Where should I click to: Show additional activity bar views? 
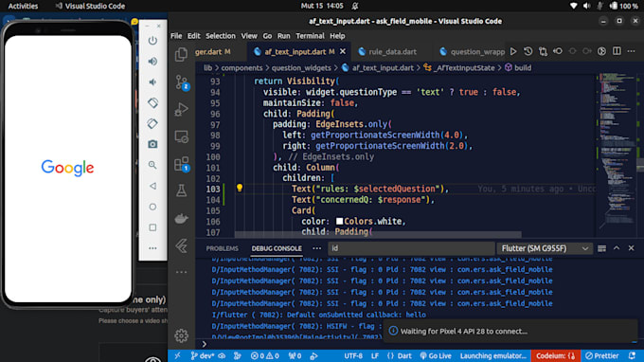coord(181,272)
